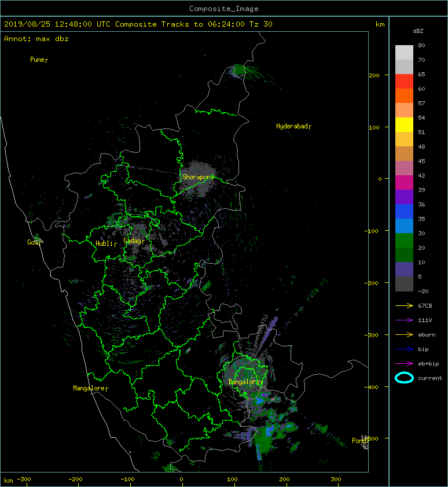Click the Hyderabad city label
Image resolution: width=448 pixels, height=487 pixels.
293,126
